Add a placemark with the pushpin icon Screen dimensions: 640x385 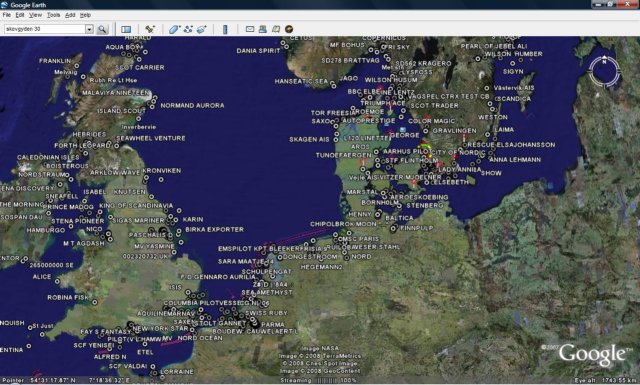click(x=150, y=29)
